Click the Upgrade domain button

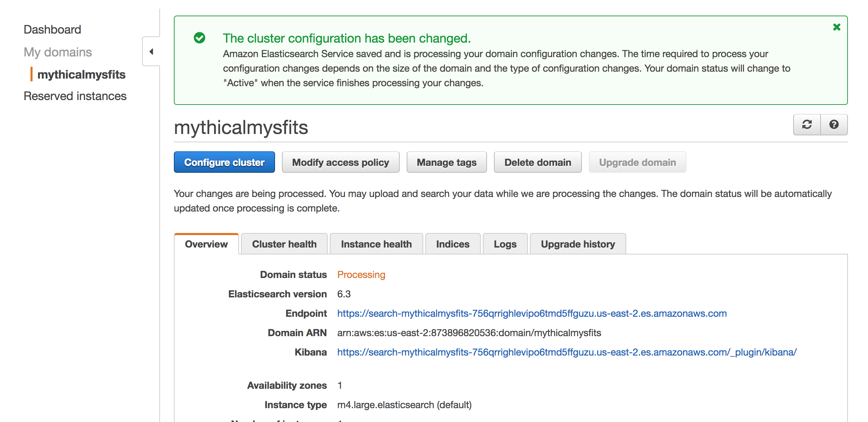coord(637,162)
